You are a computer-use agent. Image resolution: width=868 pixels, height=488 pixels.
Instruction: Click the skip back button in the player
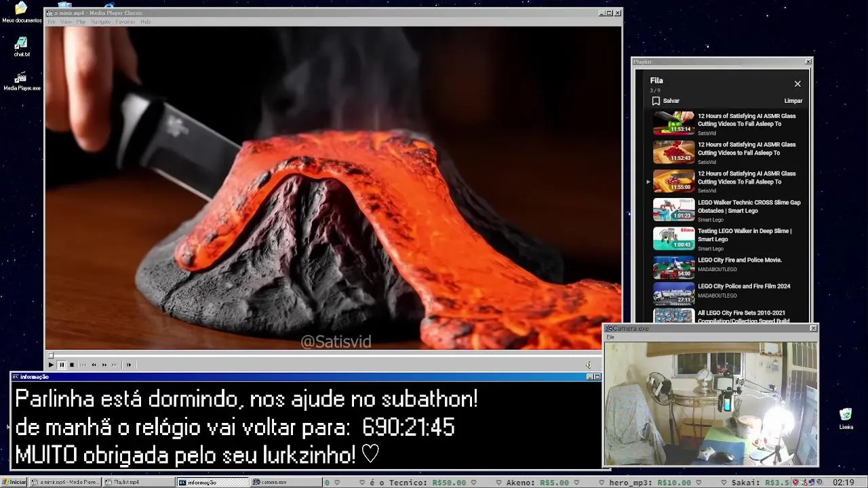pyautogui.click(x=83, y=365)
